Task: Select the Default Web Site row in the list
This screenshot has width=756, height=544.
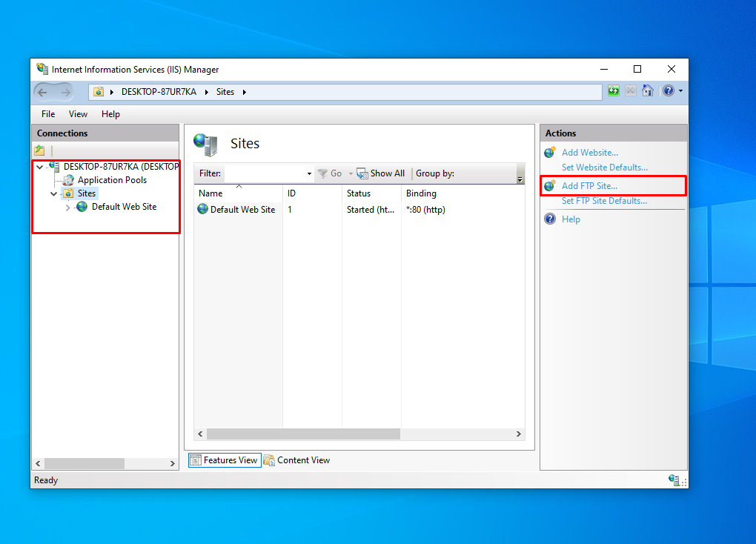Action: tap(359, 209)
